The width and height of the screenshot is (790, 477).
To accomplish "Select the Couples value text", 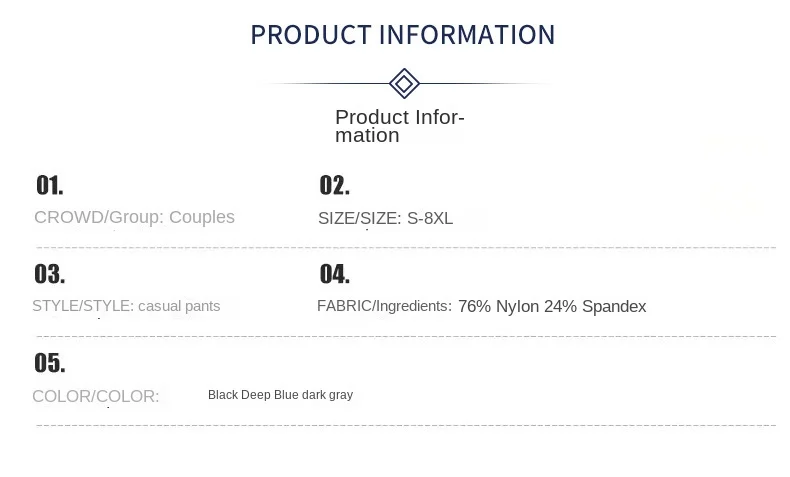I will click(x=202, y=218).
